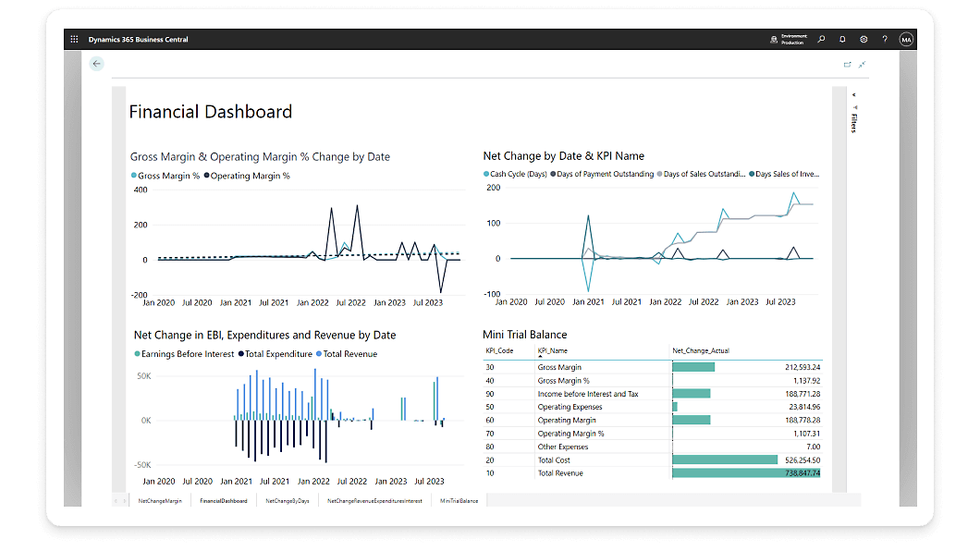980x551 pixels.
Task: Sort table by KPI_Code column header
Action: [x=498, y=351]
